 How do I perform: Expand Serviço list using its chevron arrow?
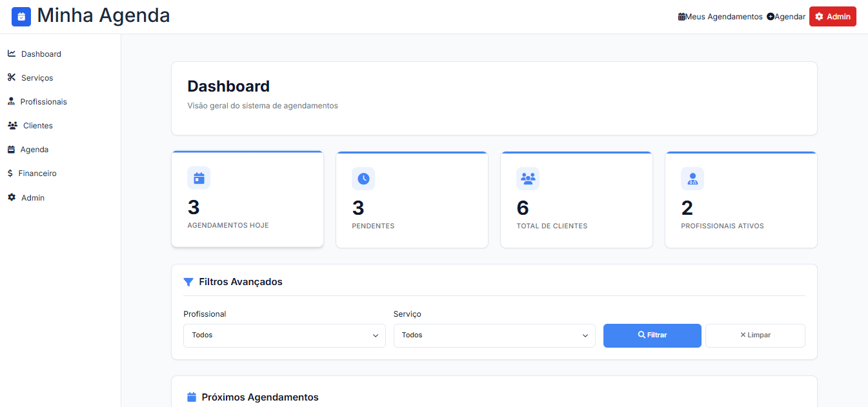(x=585, y=335)
